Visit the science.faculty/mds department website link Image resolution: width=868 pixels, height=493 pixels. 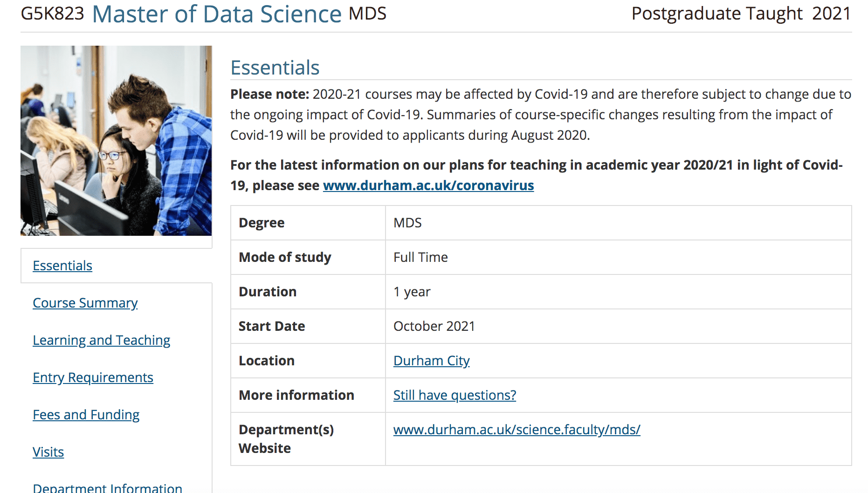tap(517, 430)
